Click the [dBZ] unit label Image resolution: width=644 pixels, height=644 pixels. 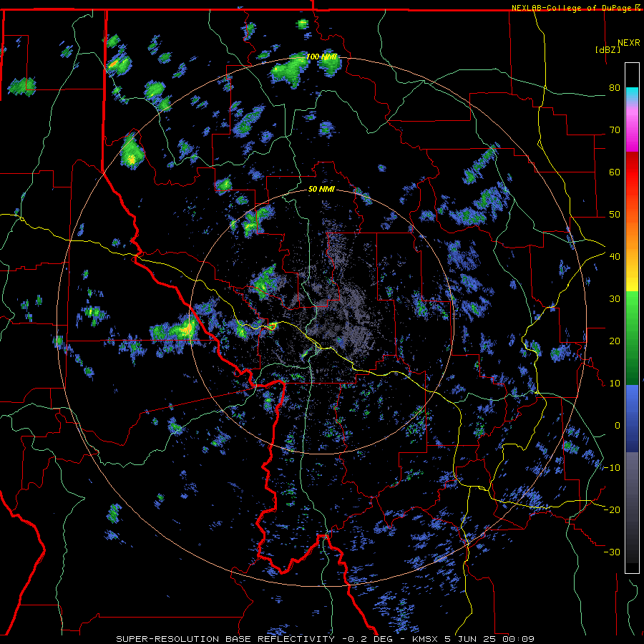click(x=608, y=49)
